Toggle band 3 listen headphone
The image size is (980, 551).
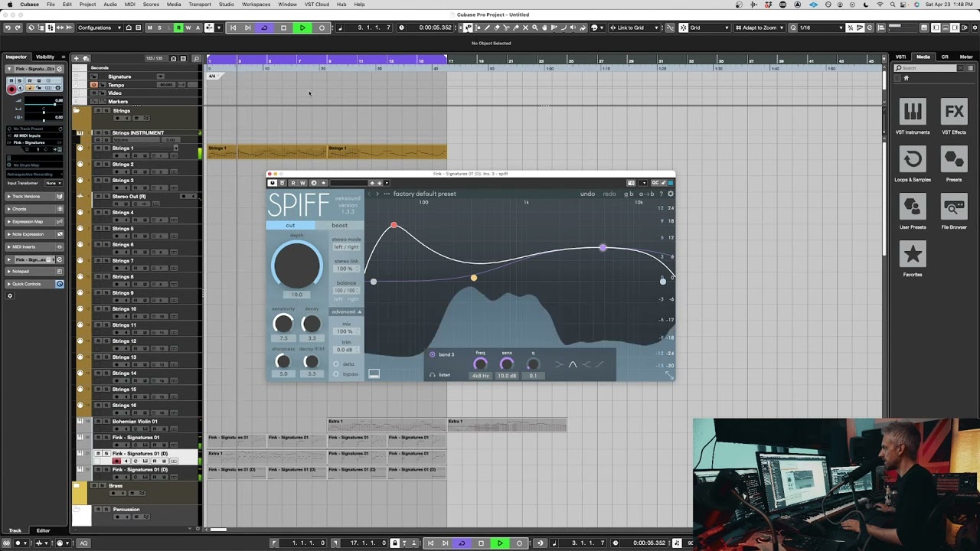[432, 375]
